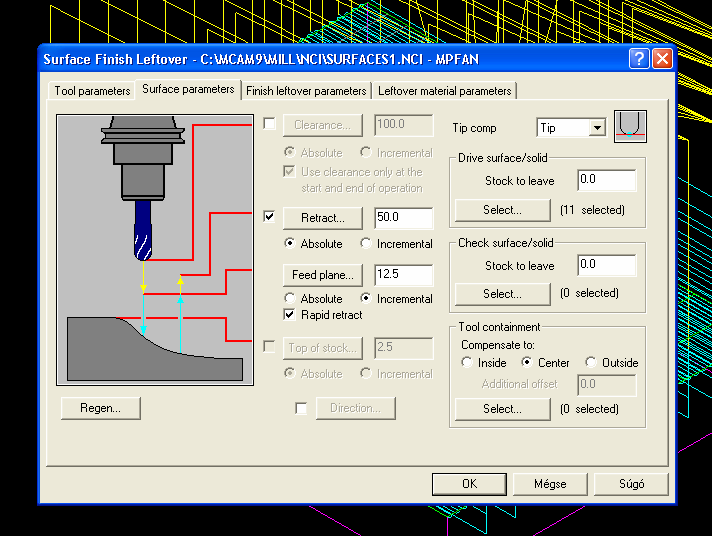
Task: Select Incremental for Feed plane
Action: pyautogui.click(x=366, y=298)
